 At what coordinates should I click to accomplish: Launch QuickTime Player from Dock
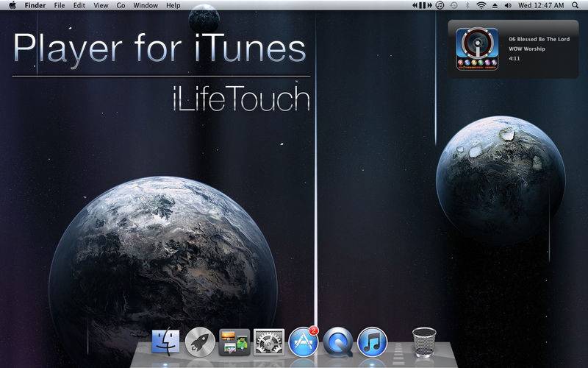coord(338,342)
